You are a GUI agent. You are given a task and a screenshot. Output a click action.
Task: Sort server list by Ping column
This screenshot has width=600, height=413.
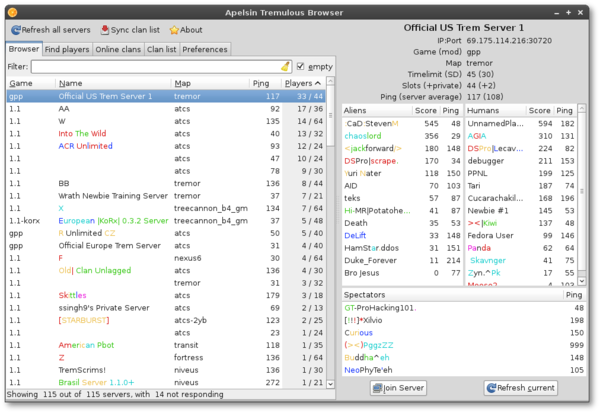point(266,83)
